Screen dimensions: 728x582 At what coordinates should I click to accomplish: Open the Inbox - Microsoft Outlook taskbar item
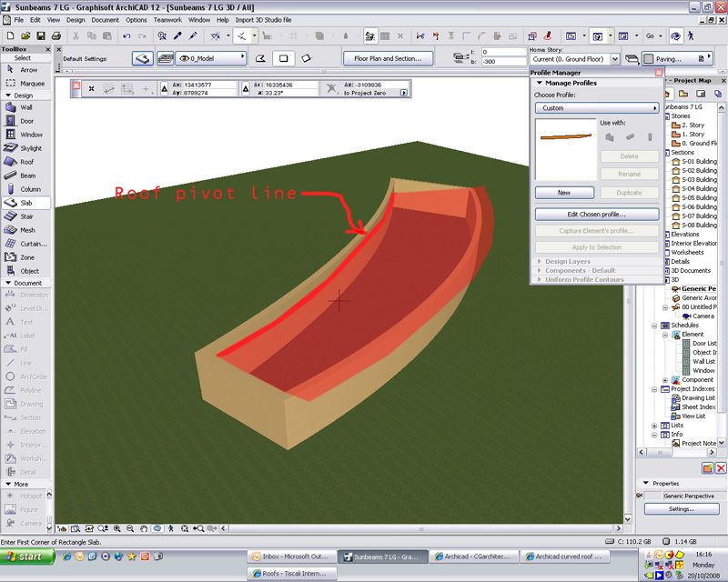pos(290,557)
